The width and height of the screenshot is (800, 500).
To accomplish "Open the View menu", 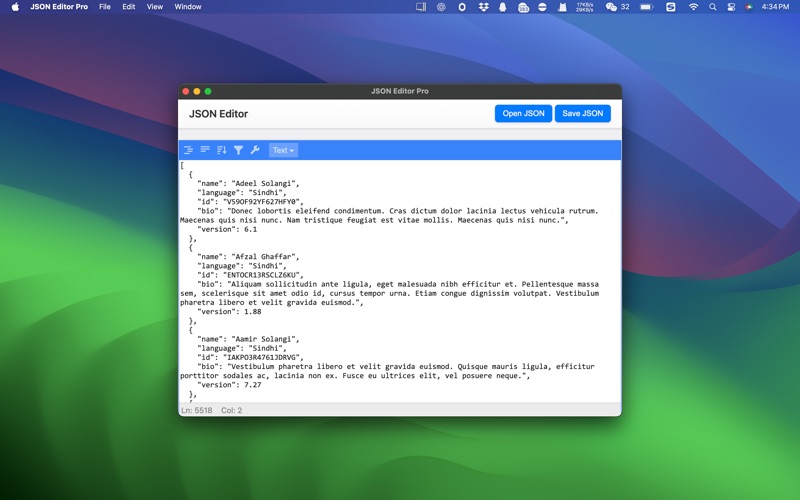I will 155,7.
